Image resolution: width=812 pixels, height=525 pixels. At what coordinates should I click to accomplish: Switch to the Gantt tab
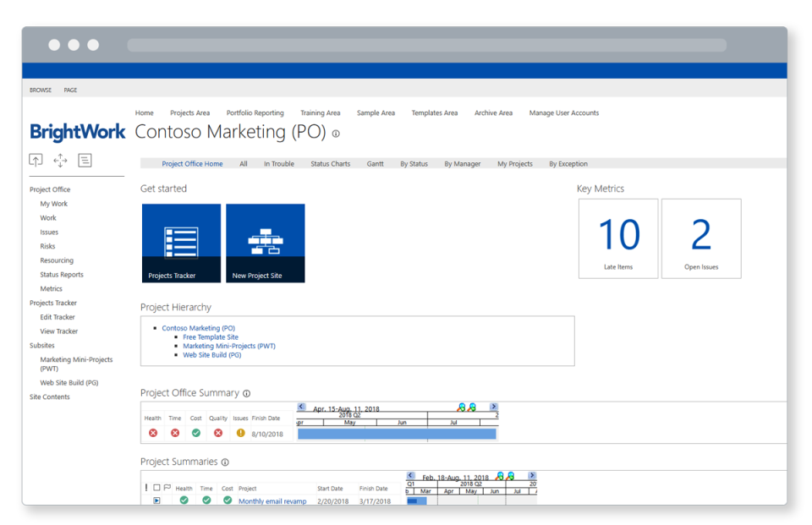375,164
